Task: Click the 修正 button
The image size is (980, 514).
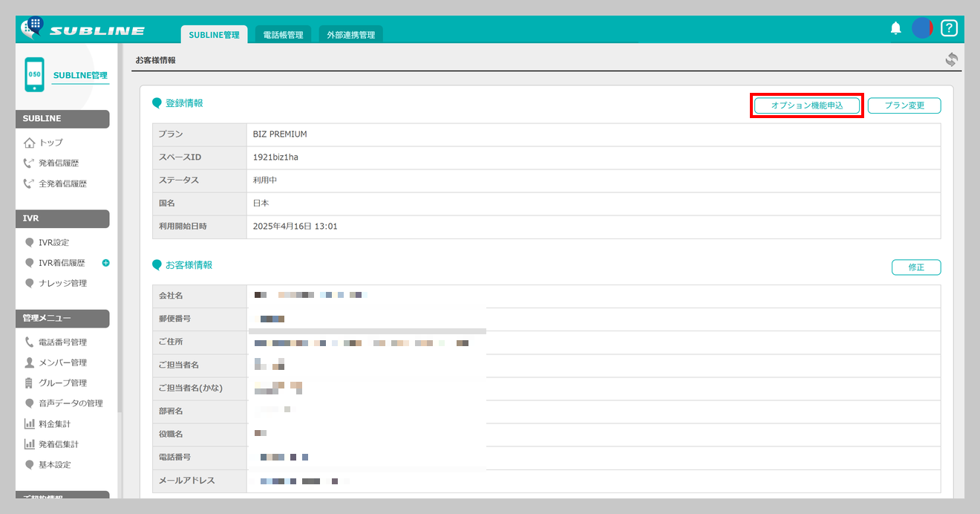Action: coord(916,267)
